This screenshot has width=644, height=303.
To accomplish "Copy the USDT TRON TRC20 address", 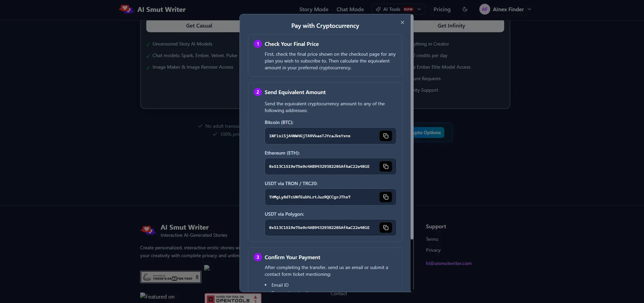I will click(x=385, y=197).
